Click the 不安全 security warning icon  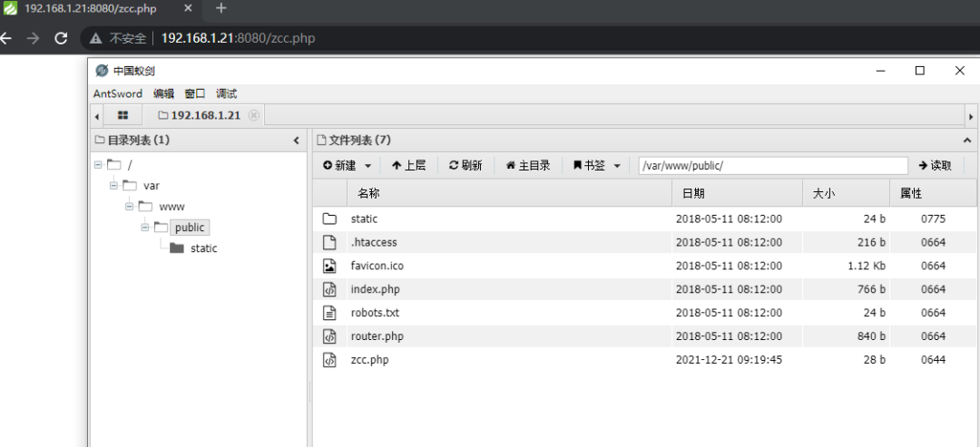click(95, 39)
